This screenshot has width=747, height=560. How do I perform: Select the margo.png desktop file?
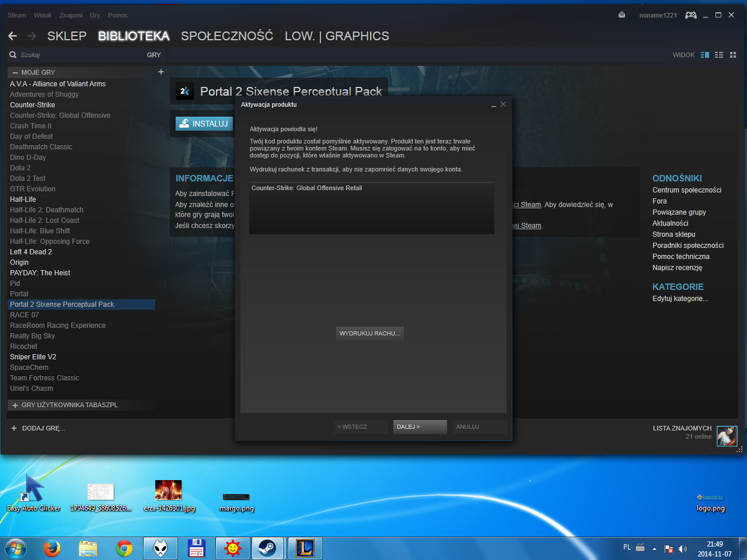click(236, 502)
